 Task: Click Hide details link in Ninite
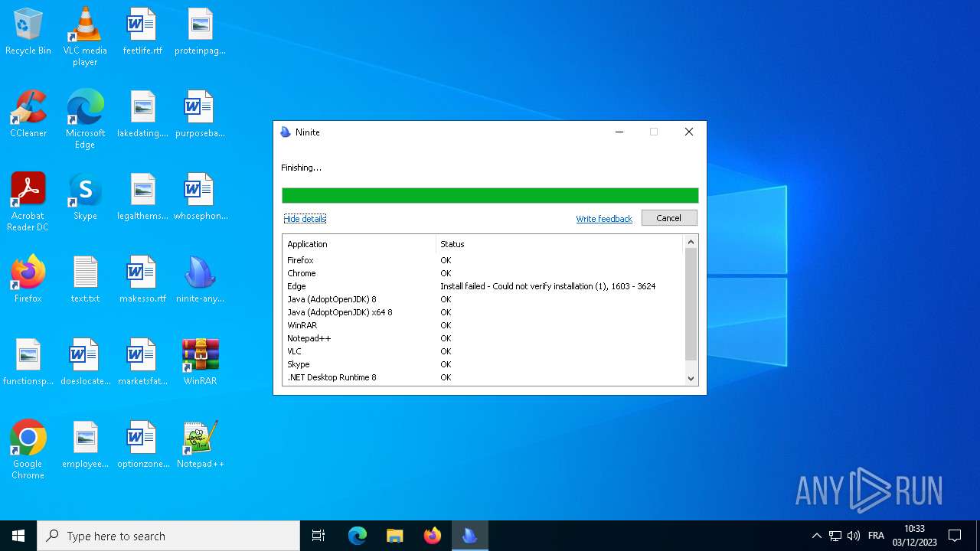point(305,219)
